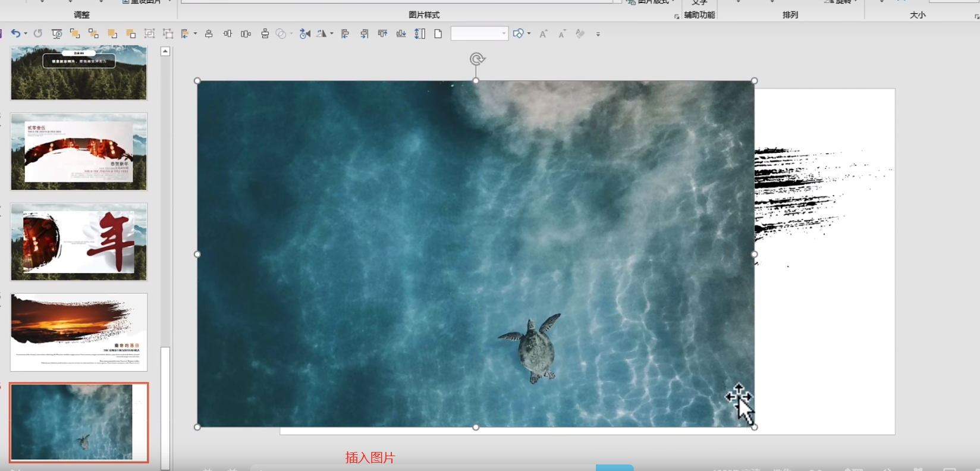Open Picture Styles dialog launcher
980x471 pixels.
pos(677,16)
